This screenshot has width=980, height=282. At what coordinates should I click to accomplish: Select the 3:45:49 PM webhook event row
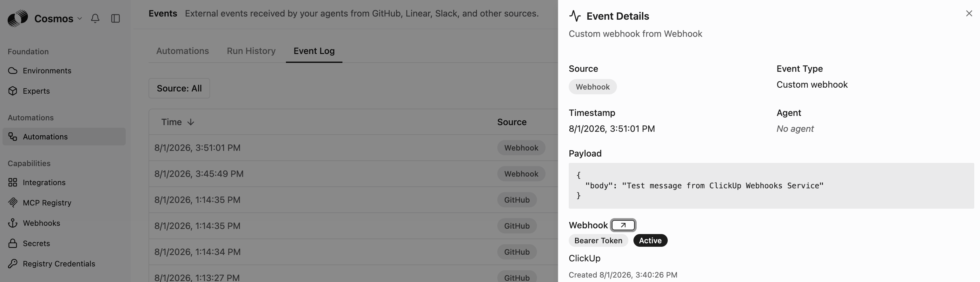[x=353, y=173]
